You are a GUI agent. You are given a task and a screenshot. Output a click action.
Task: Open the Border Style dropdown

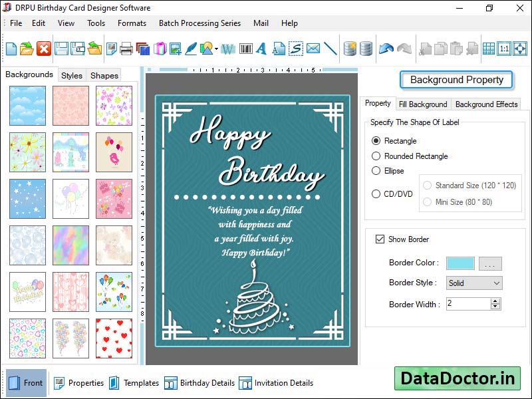497,283
